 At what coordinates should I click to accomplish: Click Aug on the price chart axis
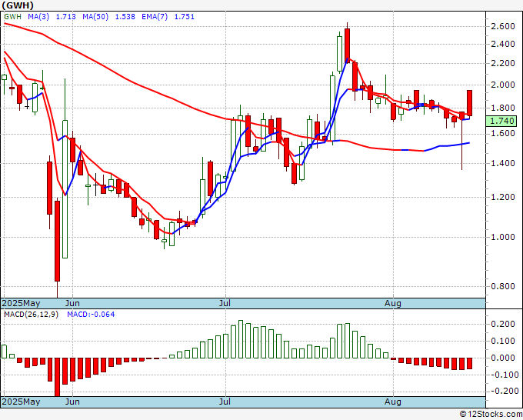pos(392,303)
